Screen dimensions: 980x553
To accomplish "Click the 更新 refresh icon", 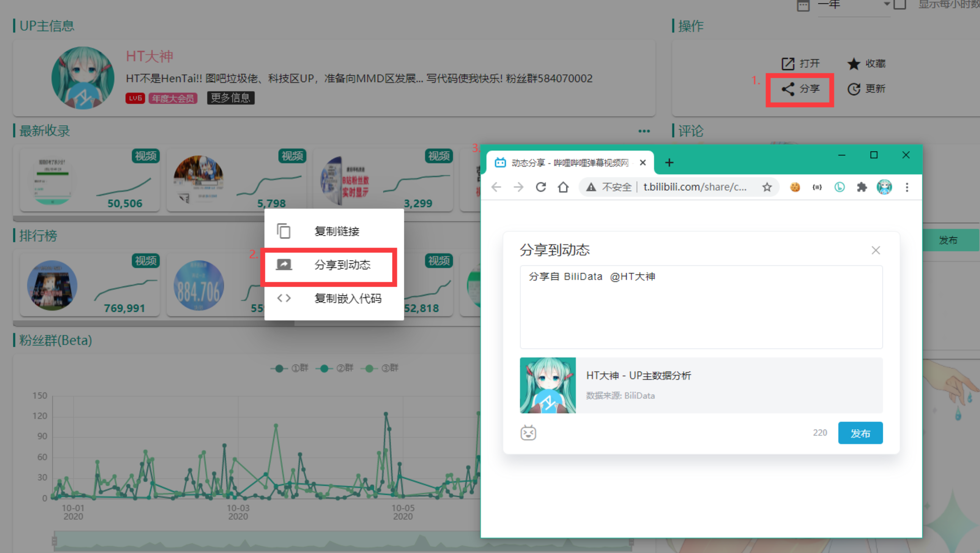I will coord(853,89).
